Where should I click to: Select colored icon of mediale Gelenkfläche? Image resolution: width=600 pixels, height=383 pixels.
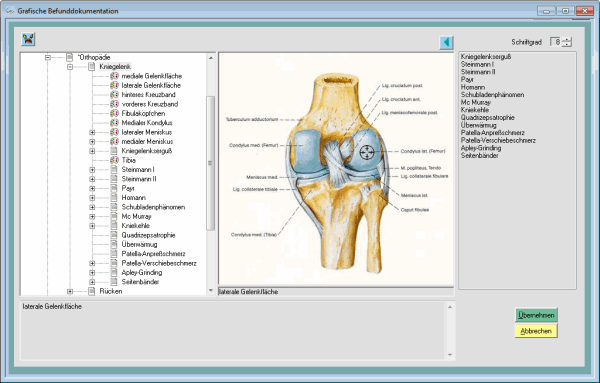pyautogui.click(x=114, y=76)
